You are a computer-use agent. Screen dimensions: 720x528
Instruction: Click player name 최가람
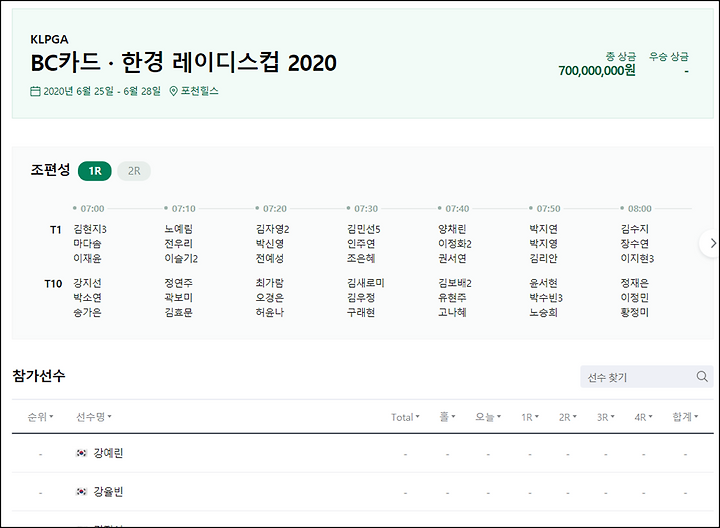pyautogui.click(x=270, y=283)
